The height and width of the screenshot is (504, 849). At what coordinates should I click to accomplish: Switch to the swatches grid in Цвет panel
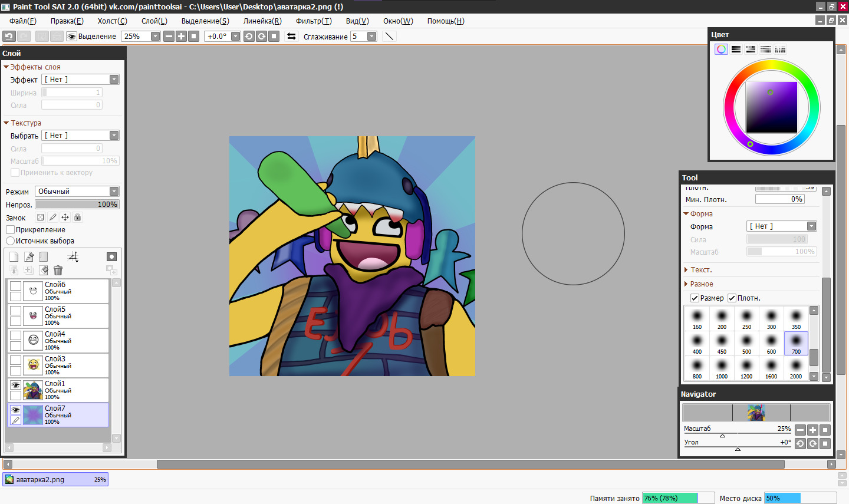click(780, 50)
